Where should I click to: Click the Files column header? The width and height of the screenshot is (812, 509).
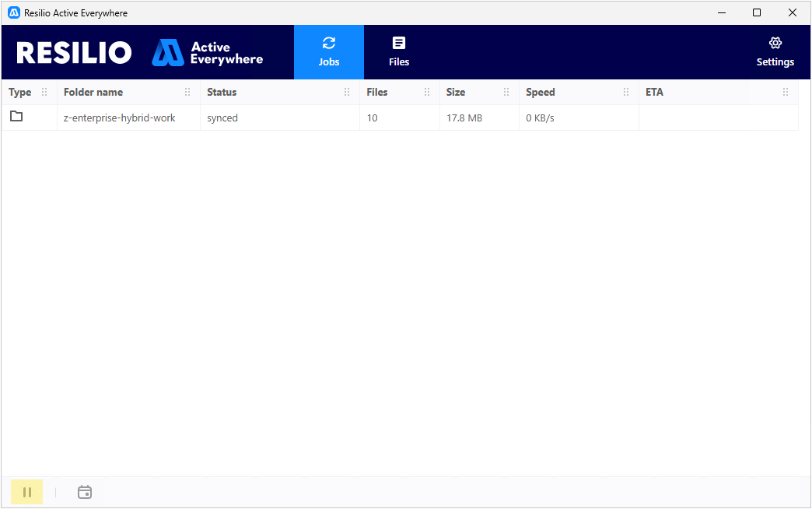pyautogui.click(x=377, y=93)
